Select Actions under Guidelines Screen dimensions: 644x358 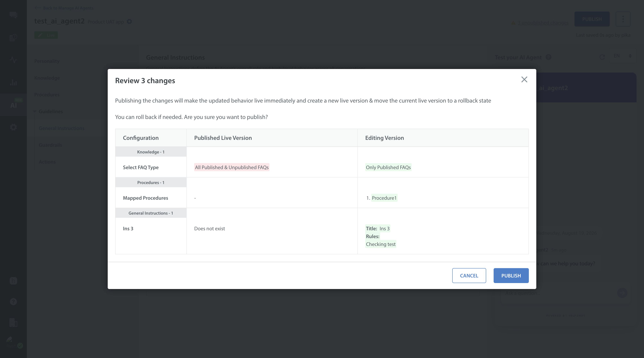tap(47, 162)
